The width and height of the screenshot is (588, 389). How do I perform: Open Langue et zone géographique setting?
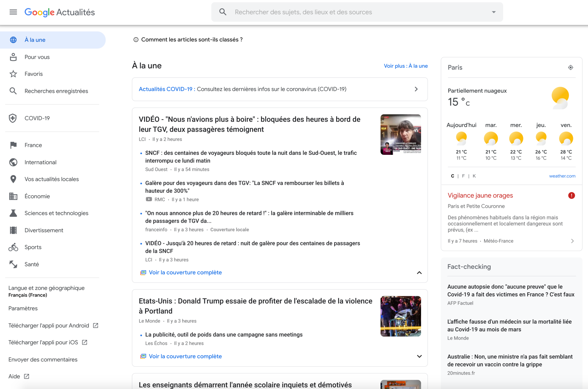point(46,291)
